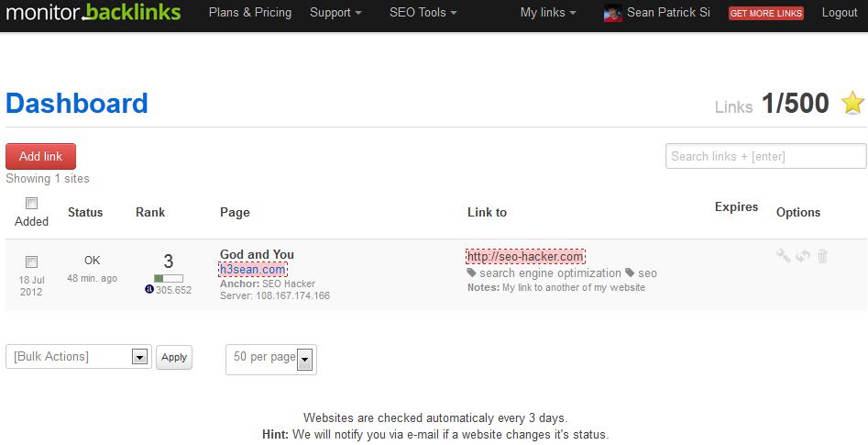868x445 pixels.
Task: Open the SEO Tools dropdown menu
Action: coord(423,13)
